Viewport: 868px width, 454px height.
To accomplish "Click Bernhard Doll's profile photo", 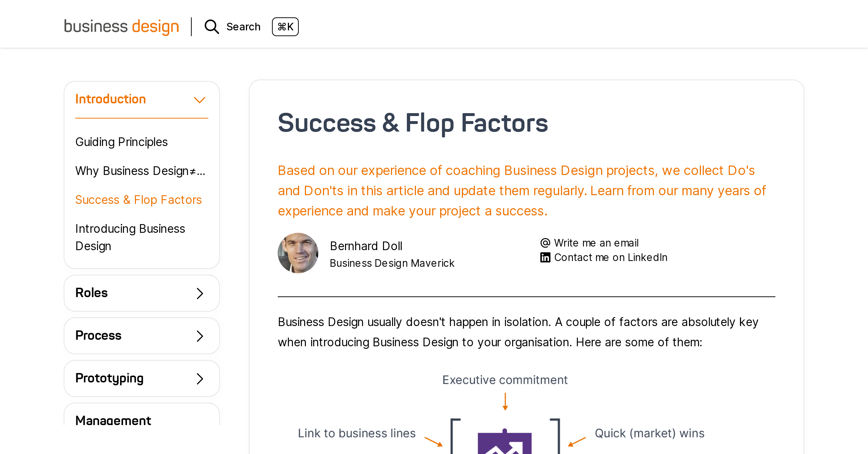I will tap(298, 253).
